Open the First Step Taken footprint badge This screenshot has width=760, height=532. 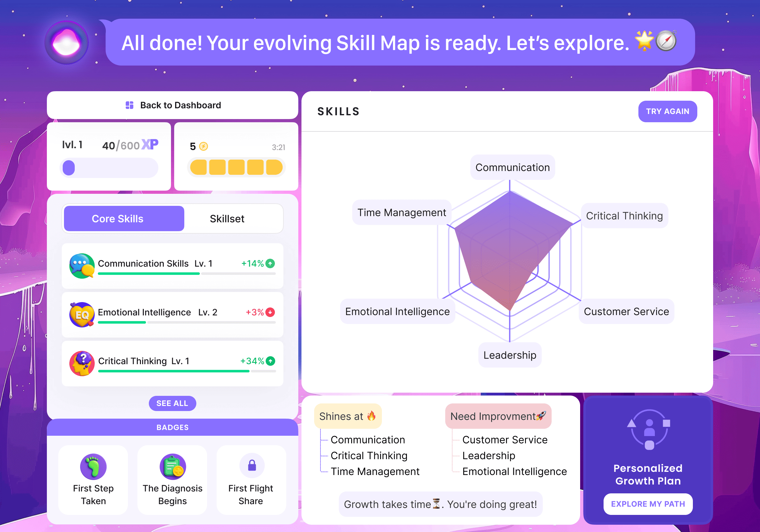pos(93,466)
